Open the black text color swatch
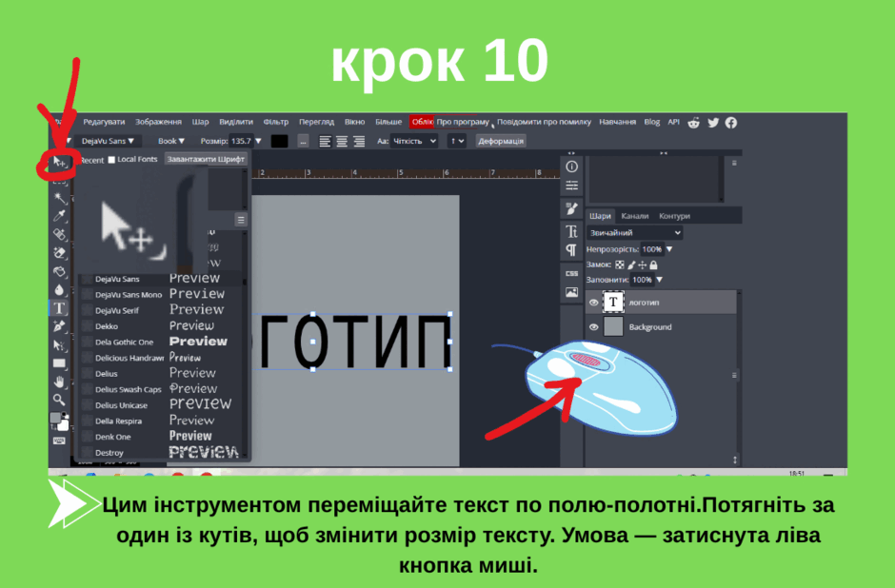 tap(279, 141)
